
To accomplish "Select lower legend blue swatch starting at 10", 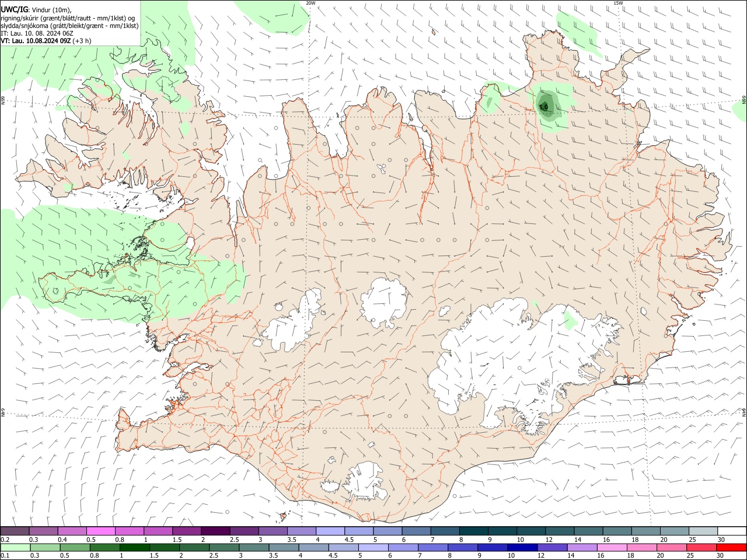I will 522,548.
